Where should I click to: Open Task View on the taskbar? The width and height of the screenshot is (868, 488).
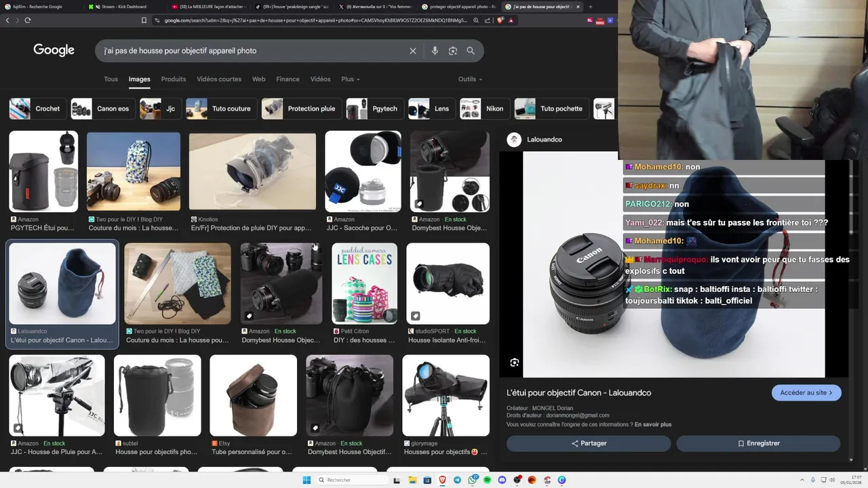(397, 481)
